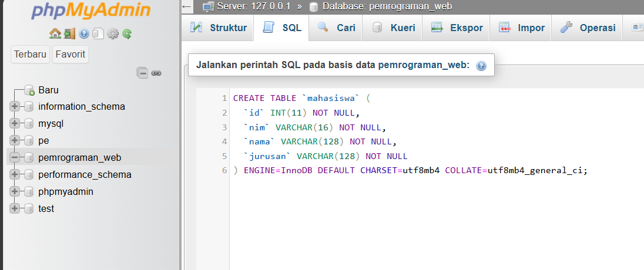Open the Impor tab
The width and height of the screenshot is (644, 270).
coord(522,28)
